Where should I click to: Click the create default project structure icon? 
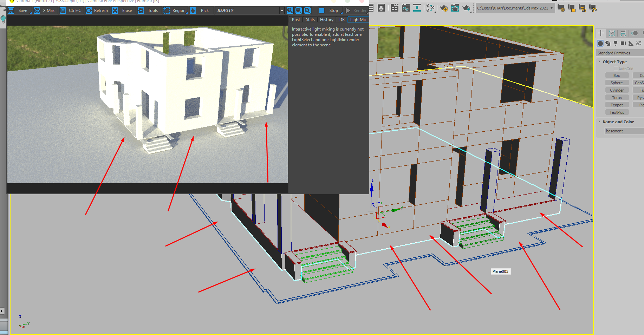582,8
